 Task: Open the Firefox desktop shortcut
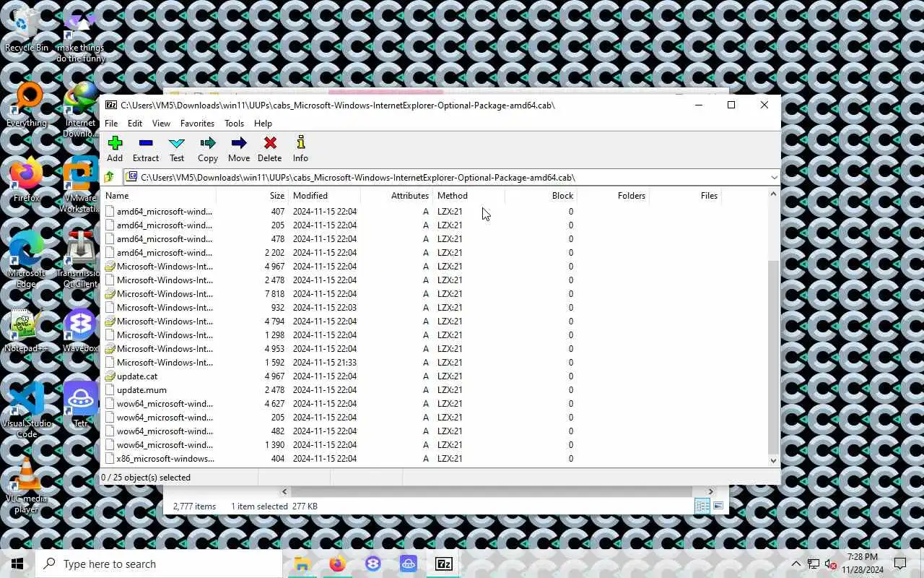(x=27, y=181)
